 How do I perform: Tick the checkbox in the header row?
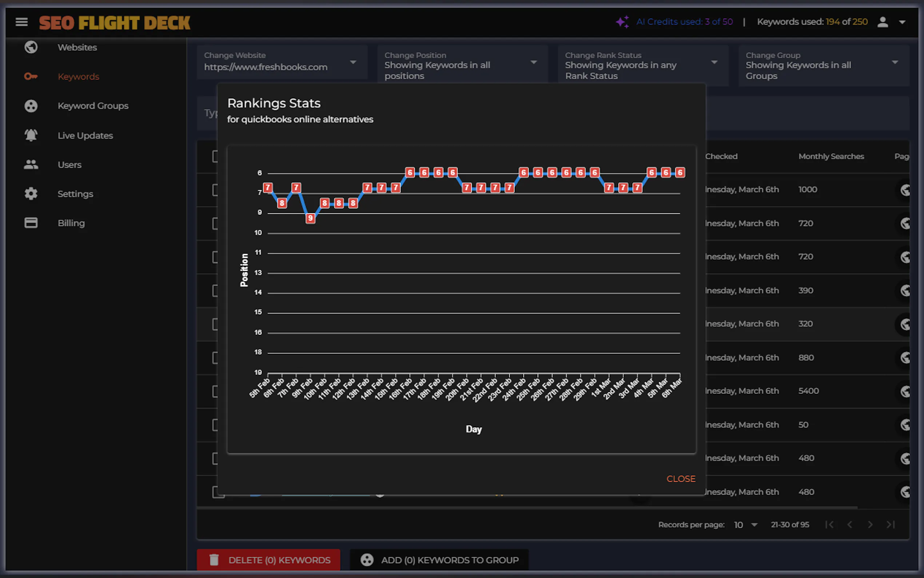(x=215, y=157)
